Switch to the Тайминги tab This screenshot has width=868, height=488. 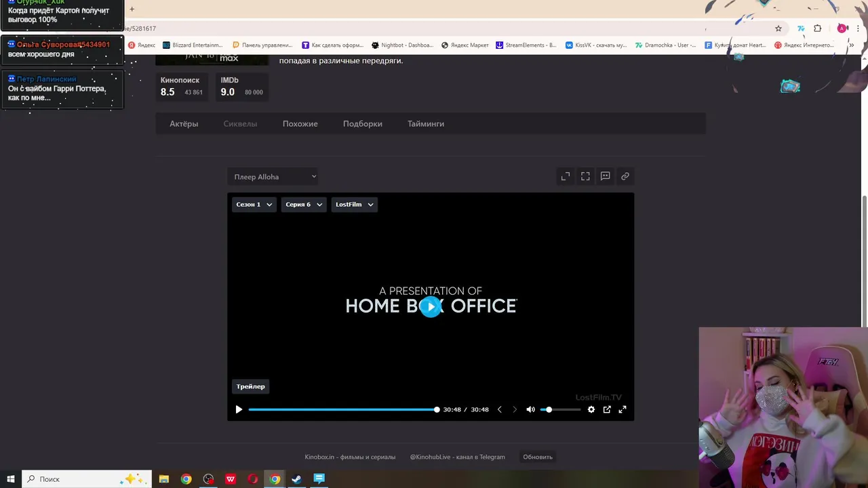[426, 124]
